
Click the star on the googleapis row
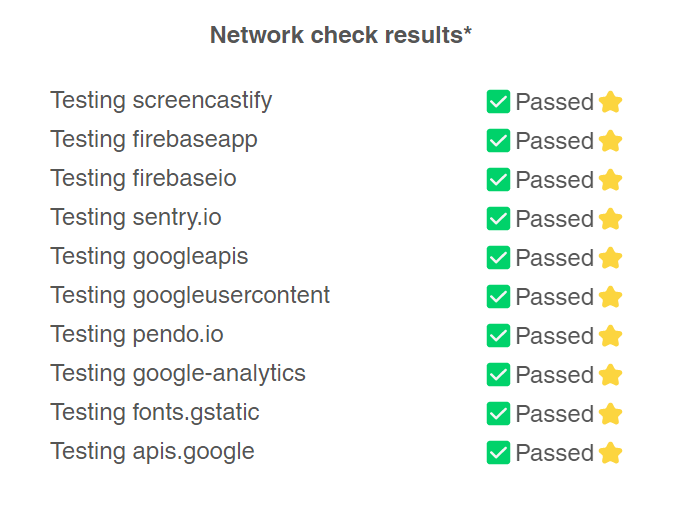[x=610, y=258]
